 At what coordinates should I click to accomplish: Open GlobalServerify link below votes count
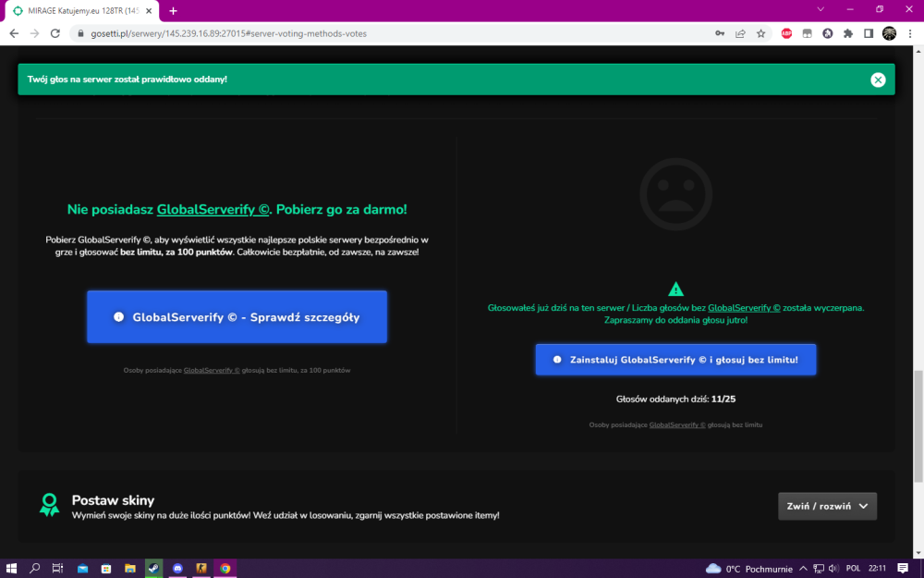677,424
